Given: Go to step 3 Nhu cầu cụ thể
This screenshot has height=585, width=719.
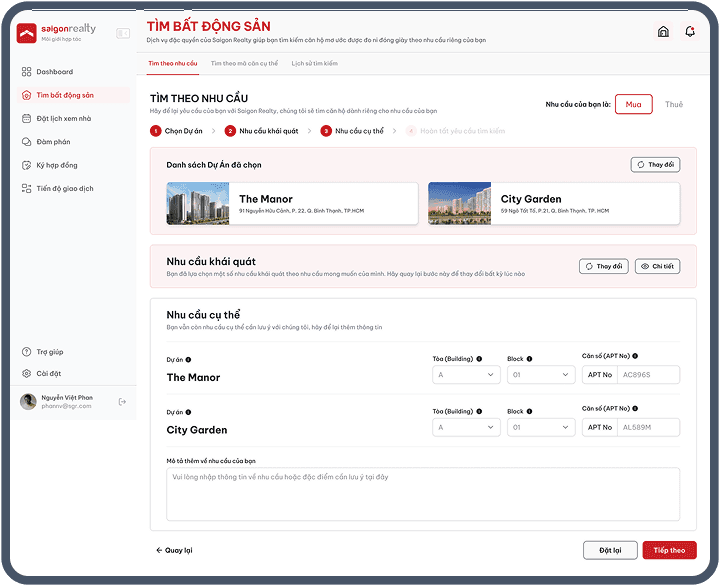Looking at the screenshot, I should coord(352,131).
